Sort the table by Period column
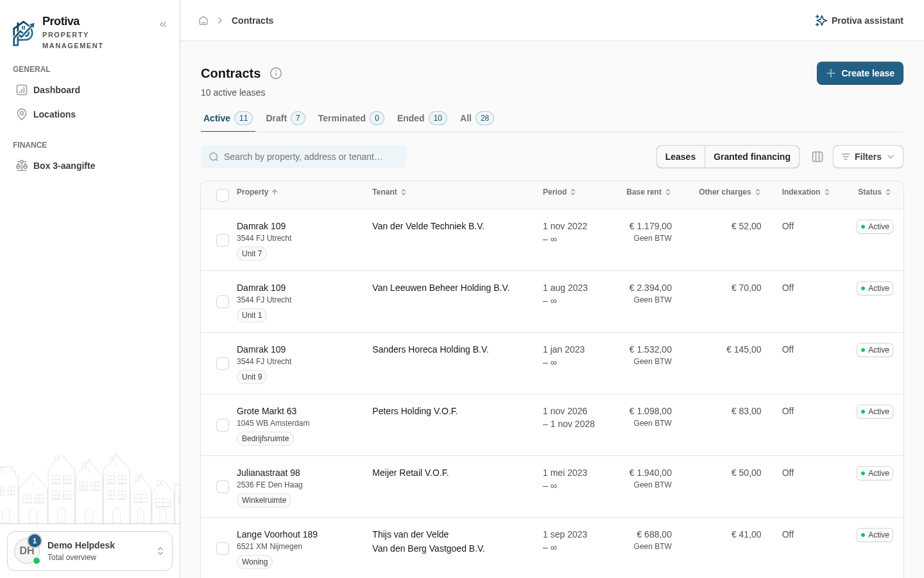Viewport: 924px width, 578px height. (x=560, y=192)
